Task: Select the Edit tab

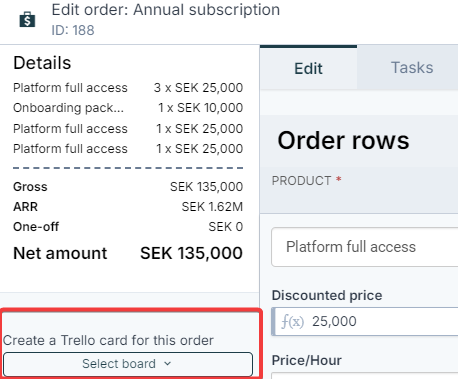Action: pos(308,68)
